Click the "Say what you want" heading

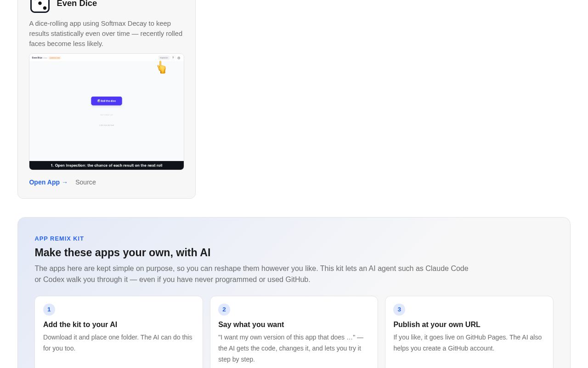click(x=251, y=324)
